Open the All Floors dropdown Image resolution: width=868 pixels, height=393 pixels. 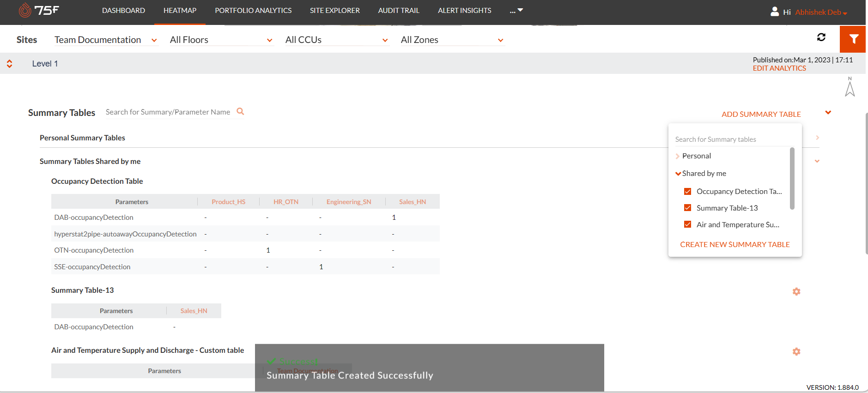pyautogui.click(x=221, y=40)
